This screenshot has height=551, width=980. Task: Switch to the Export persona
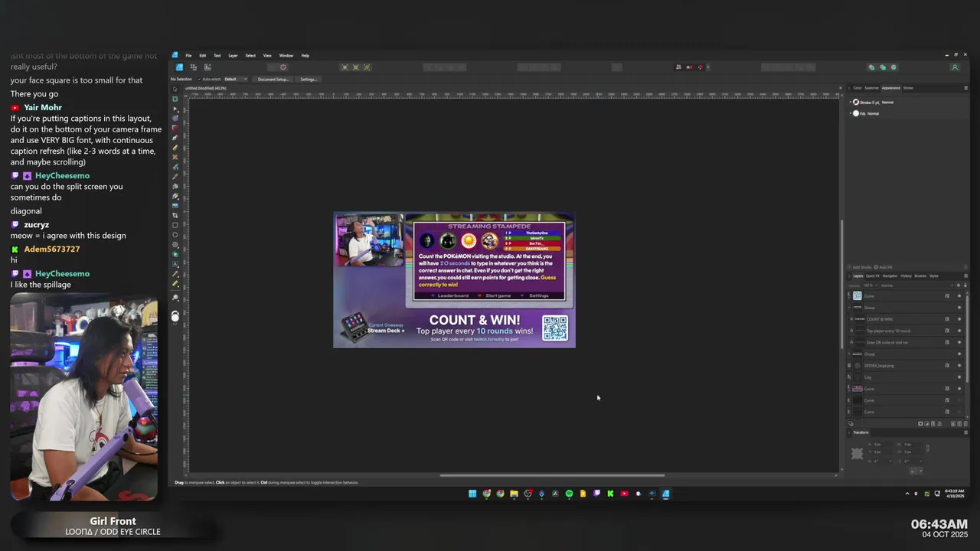click(207, 67)
